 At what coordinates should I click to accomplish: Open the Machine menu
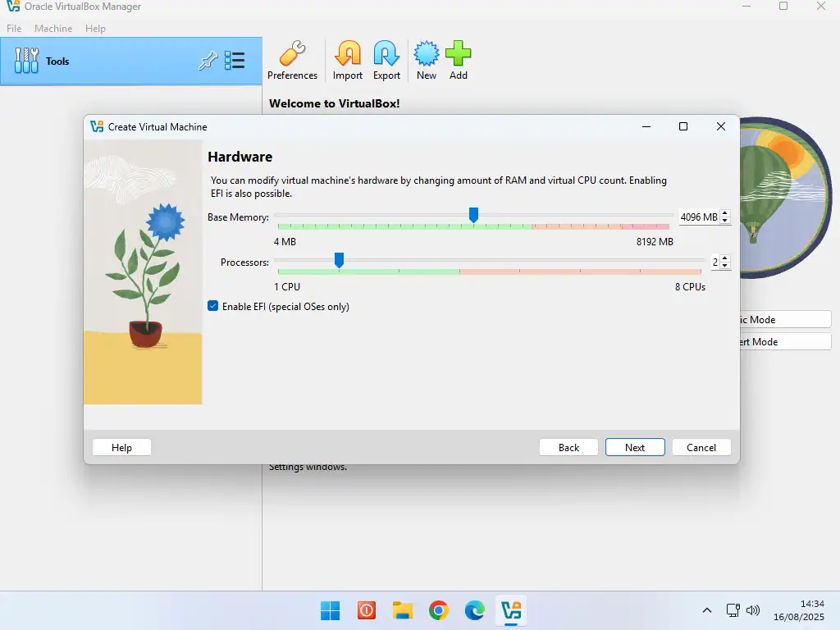point(53,29)
